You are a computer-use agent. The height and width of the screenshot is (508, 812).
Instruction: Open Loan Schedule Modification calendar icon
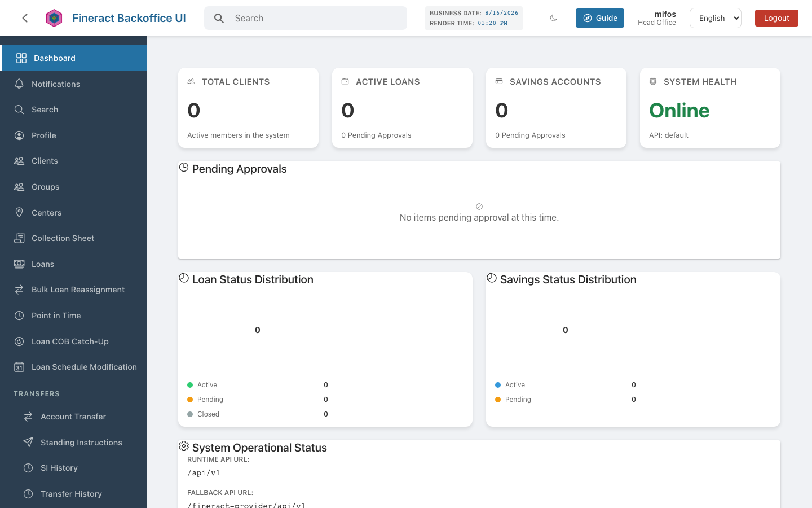(19, 367)
